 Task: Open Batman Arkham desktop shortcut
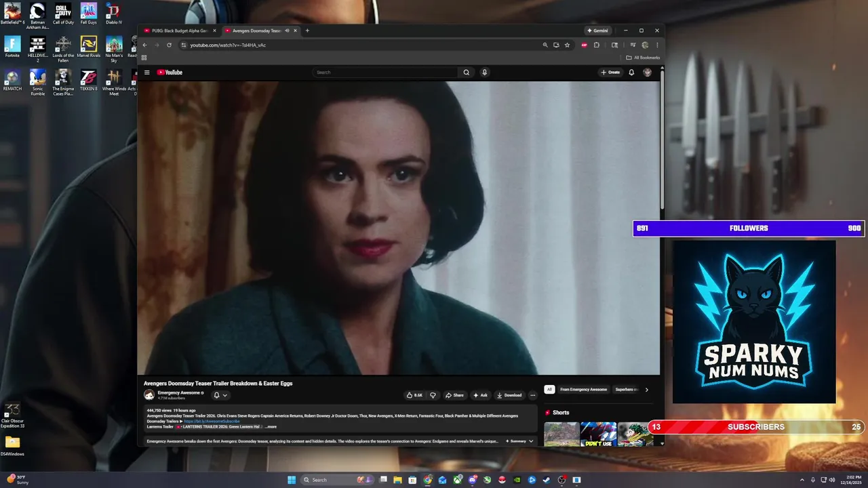click(x=38, y=16)
